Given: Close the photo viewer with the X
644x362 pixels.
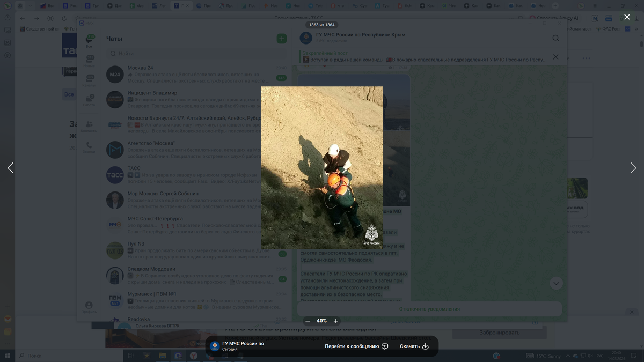Looking at the screenshot, I should [x=627, y=17].
